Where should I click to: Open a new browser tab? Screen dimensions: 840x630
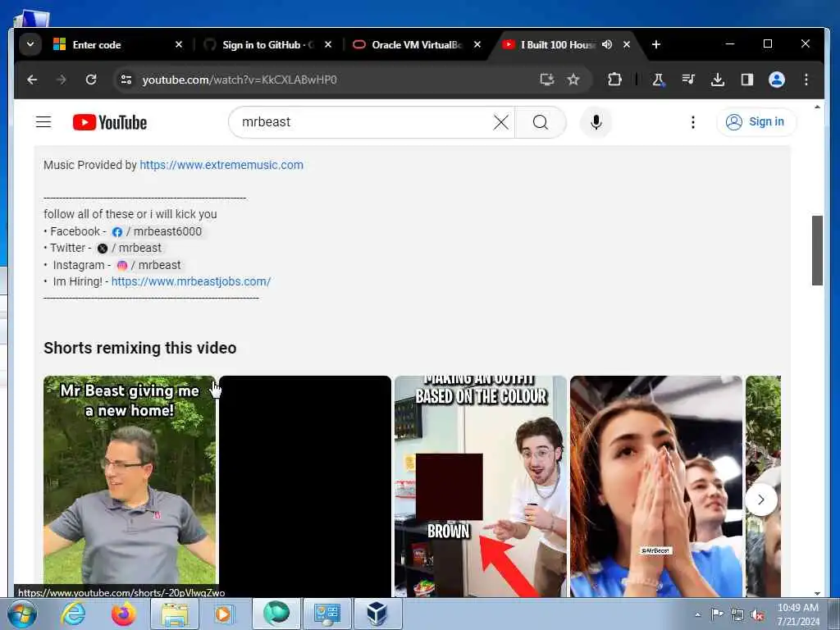(x=656, y=44)
